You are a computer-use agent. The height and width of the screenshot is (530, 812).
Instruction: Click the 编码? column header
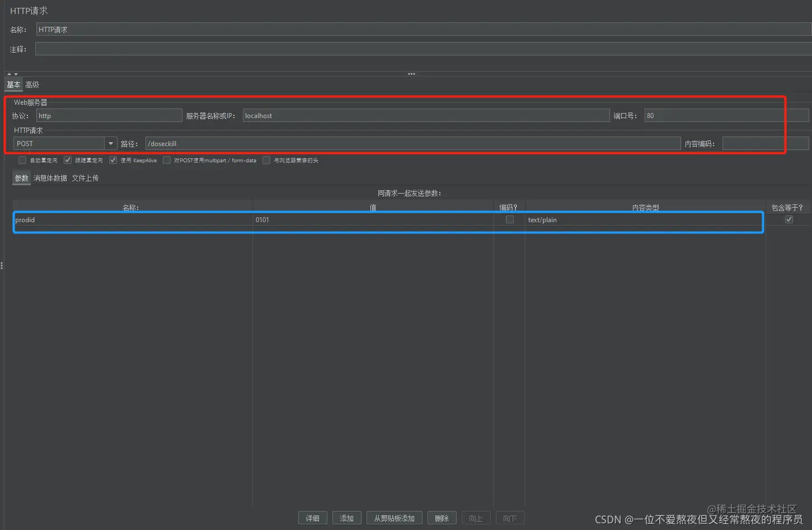click(x=509, y=207)
